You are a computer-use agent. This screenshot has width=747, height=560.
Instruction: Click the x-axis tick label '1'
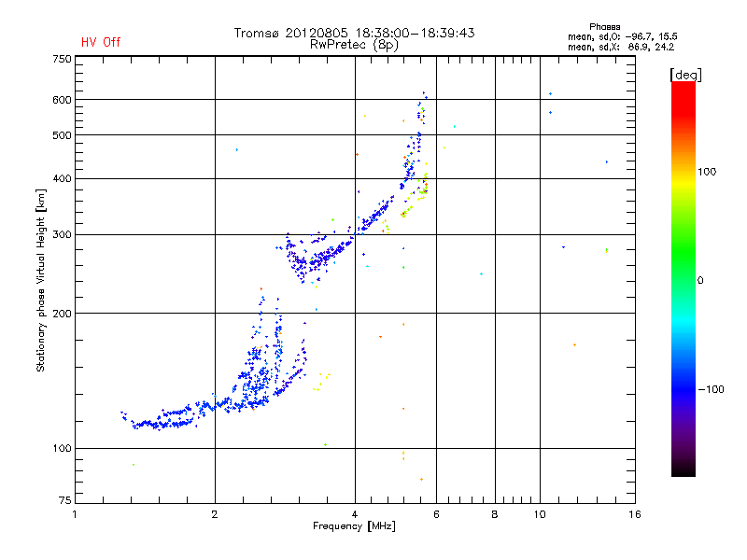[x=75, y=514]
